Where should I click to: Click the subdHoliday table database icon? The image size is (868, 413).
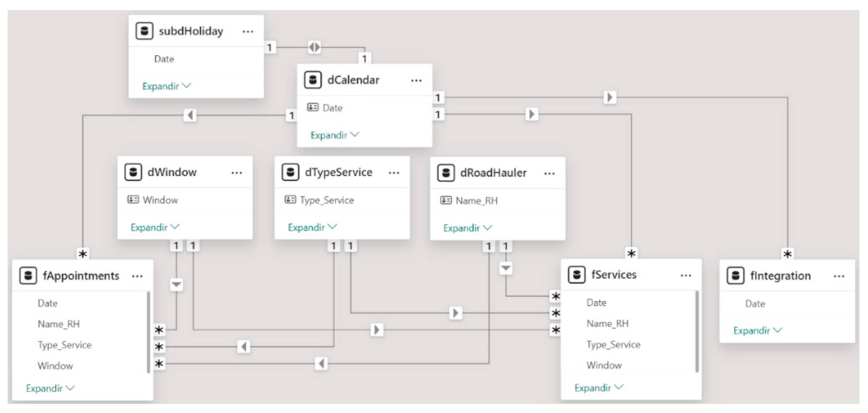pyautogui.click(x=144, y=31)
